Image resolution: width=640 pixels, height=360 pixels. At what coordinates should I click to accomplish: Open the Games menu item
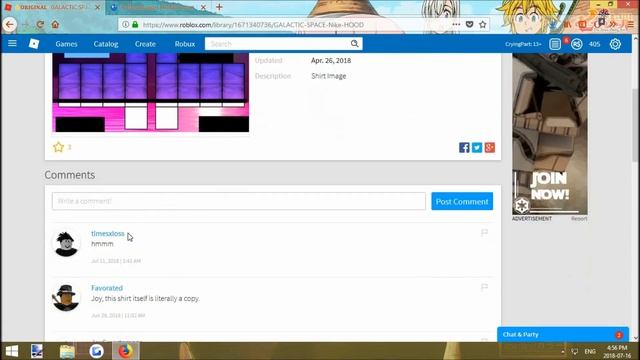67,44
